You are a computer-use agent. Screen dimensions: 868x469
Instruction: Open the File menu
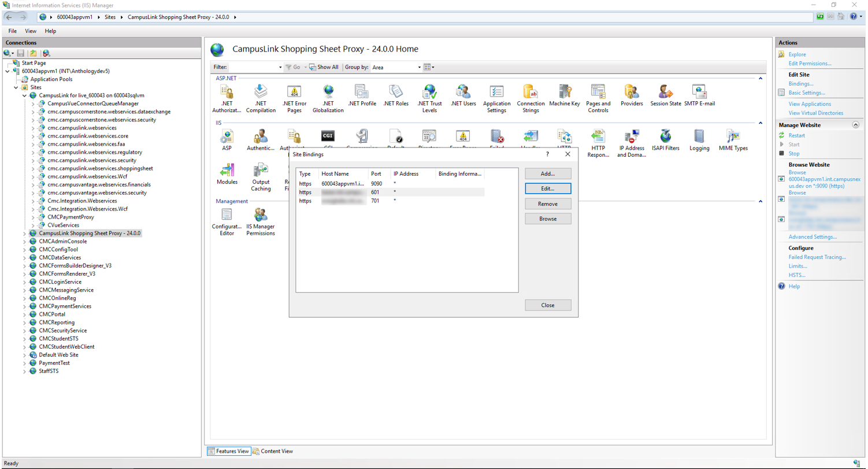[13, 31]
